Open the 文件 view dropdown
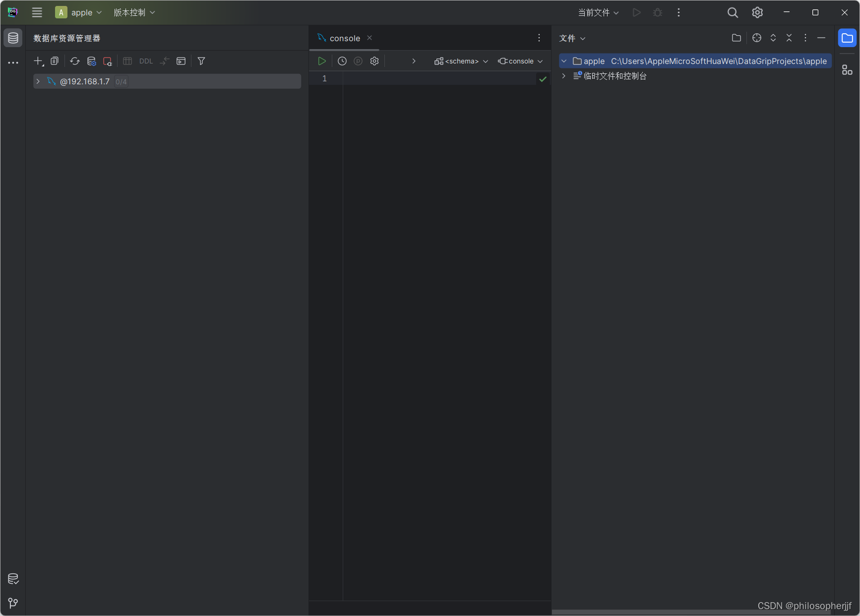 click(x=572, y=38)
